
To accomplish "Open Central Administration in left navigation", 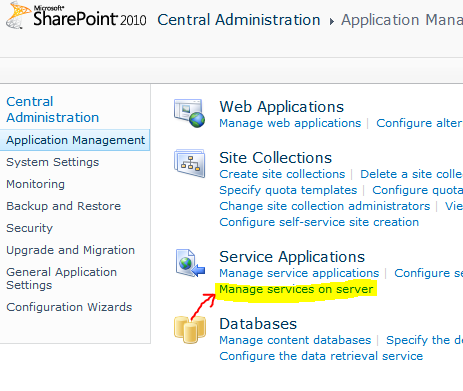I will 52,109.
